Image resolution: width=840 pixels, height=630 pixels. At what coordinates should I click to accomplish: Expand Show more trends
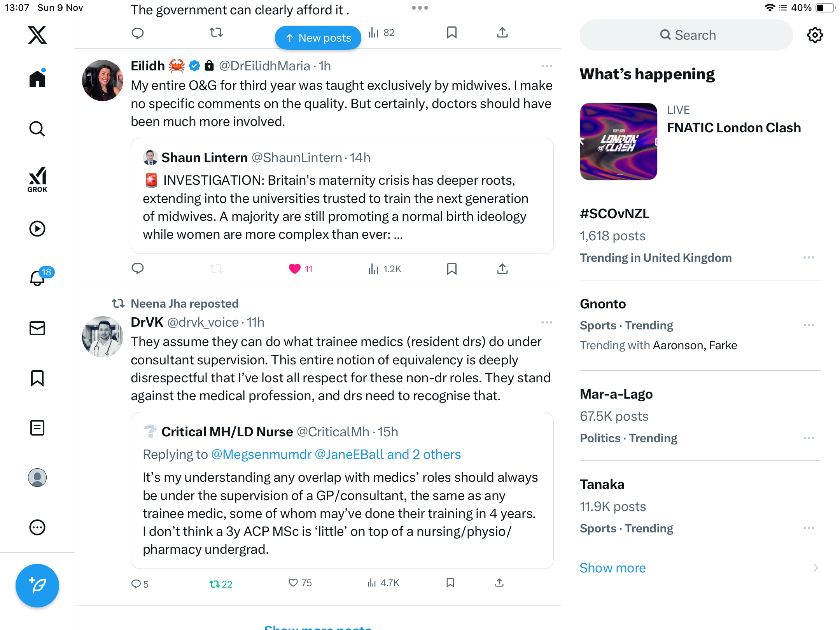point(612,568)
